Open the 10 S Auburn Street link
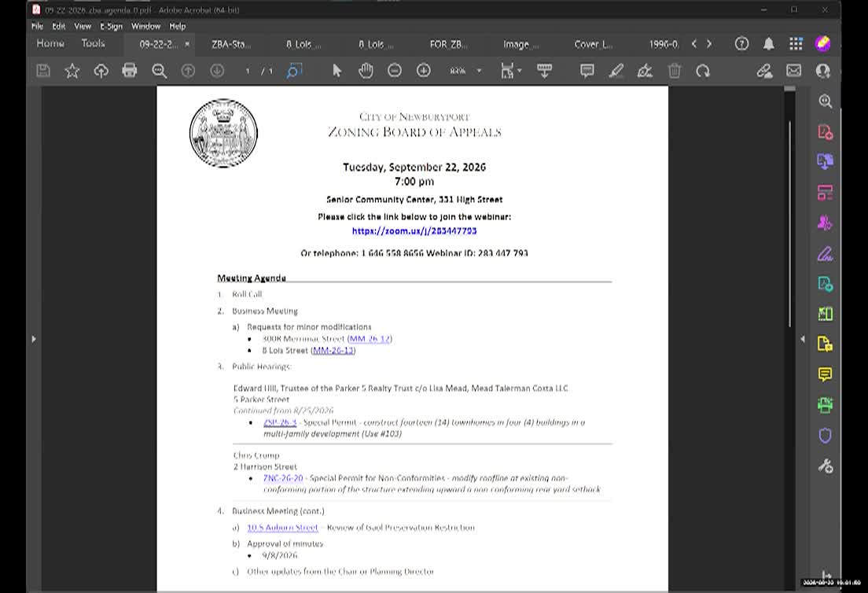868x593 pixels. click(282, 528)
